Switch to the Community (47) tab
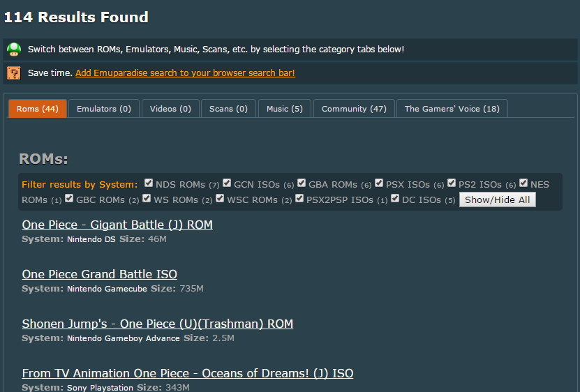This screenshot has width=580, height=392. pos(354,108)
